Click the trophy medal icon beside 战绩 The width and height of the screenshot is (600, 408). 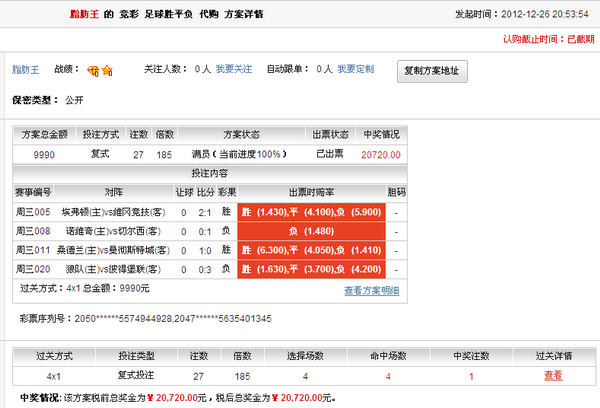click(x=93, y=70)
